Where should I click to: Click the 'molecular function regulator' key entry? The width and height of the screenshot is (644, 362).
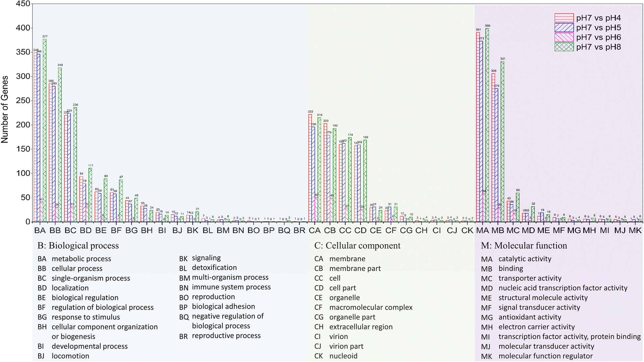pyautogui.click(x=545, y=356)
